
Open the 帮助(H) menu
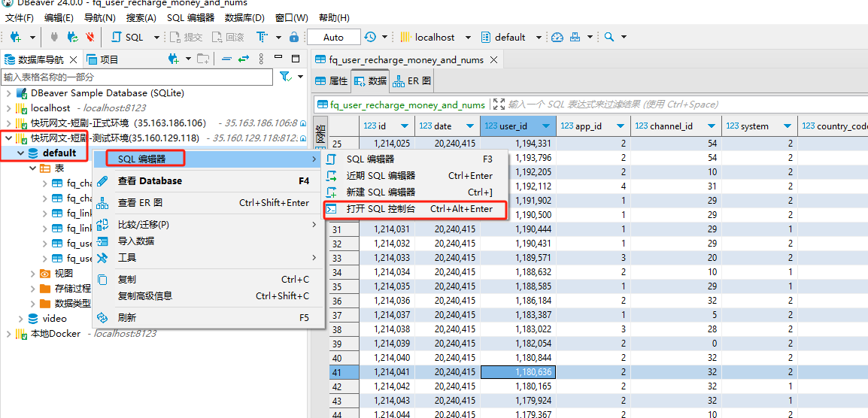click(335, 18)
